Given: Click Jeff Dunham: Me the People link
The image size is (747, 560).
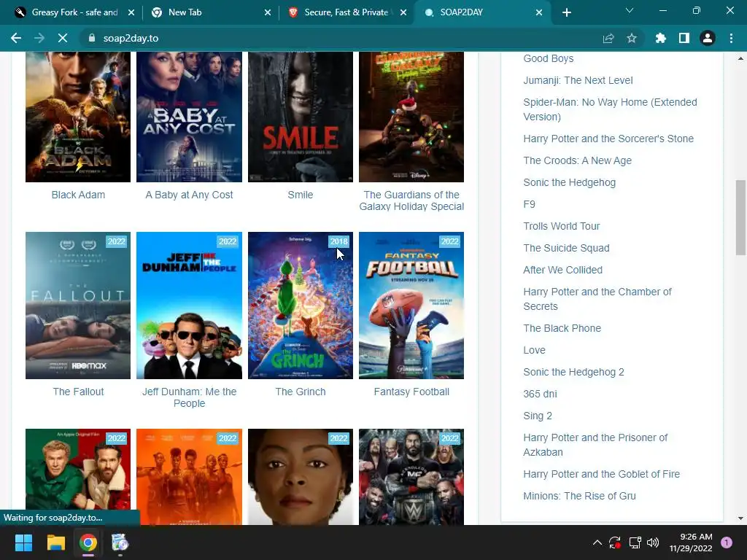Looking at the screenshot, I should point(189,397).
